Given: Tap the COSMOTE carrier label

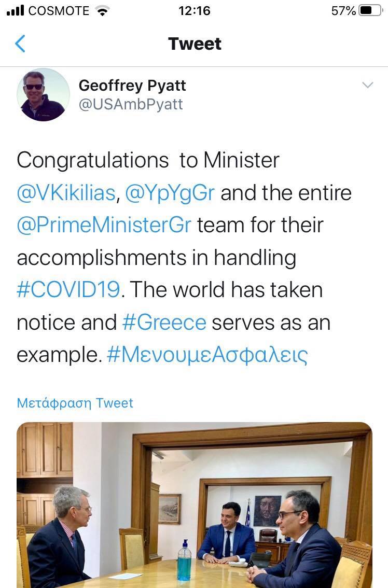Looking at the screenshot, I should coord(59,11).
